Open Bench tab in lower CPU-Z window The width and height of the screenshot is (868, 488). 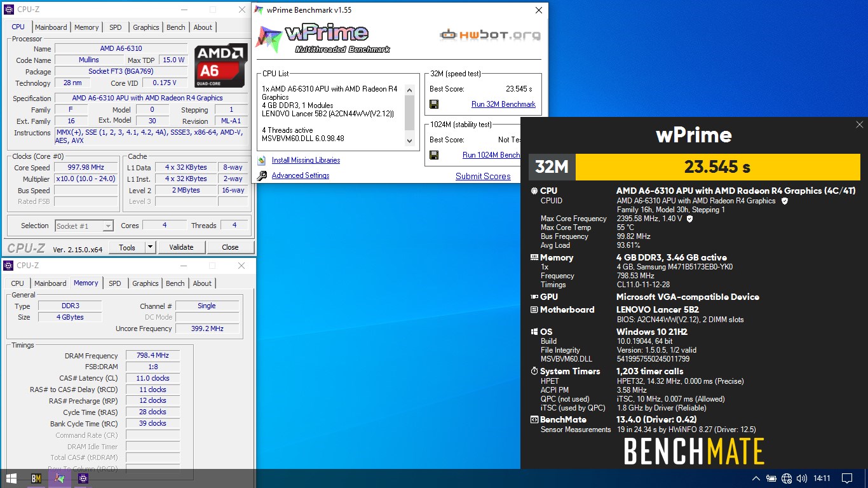coord(175,283)
